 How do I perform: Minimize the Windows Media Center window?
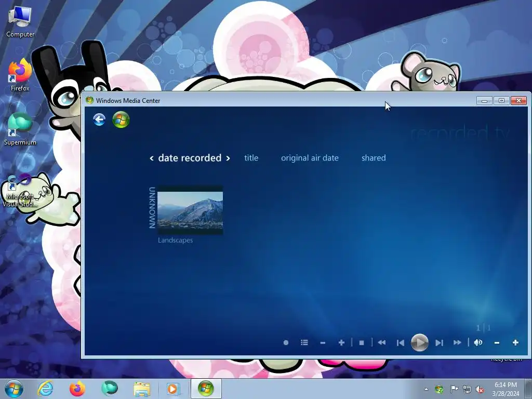point(484,100)
